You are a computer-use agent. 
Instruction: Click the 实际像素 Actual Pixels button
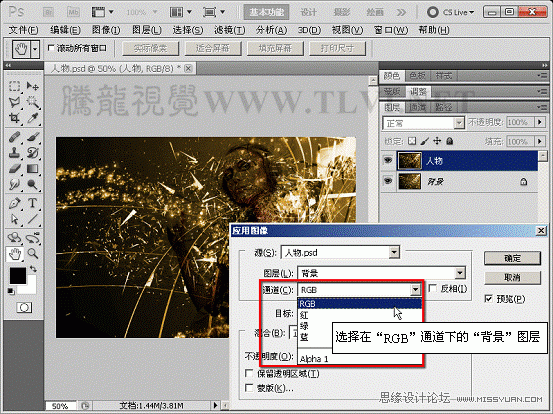tap(151, 48)
